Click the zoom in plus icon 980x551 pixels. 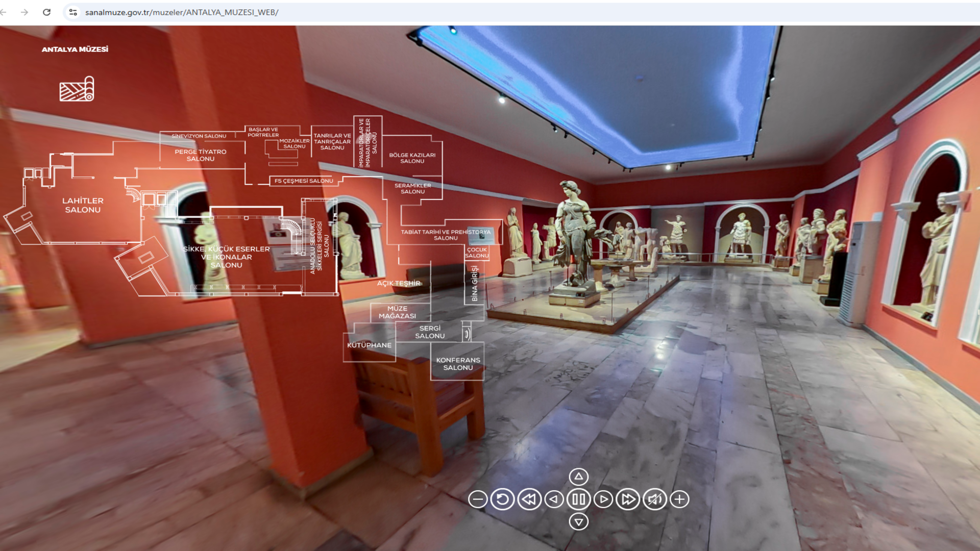click(x=679, y=499)
